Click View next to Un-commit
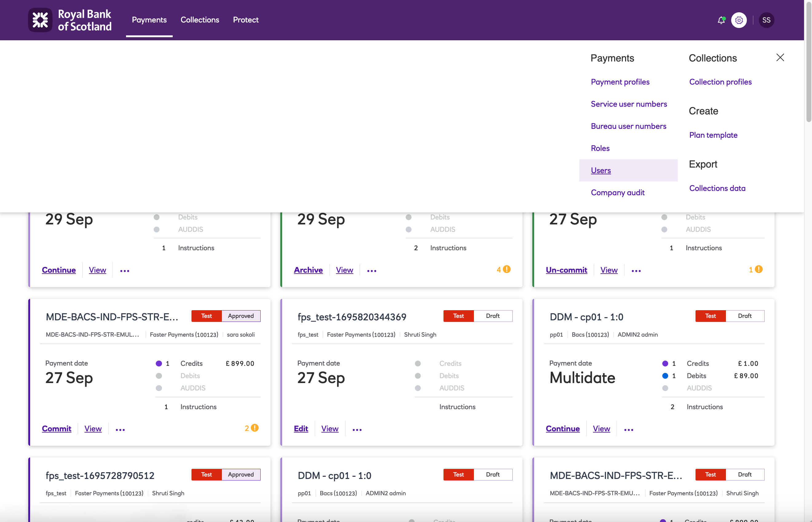 [x=609, y=270]
